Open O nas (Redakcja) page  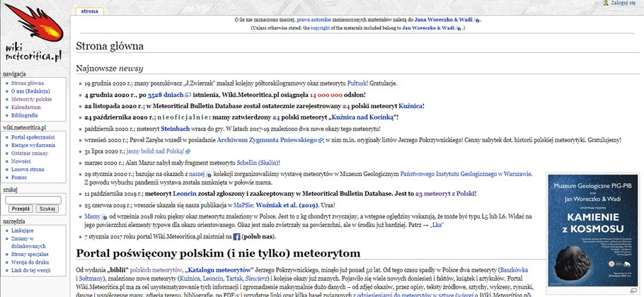tap(30, 91)
